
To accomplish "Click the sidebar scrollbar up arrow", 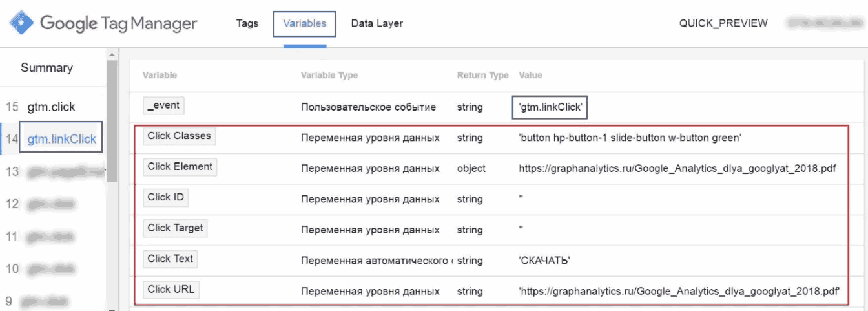I will click(112, 54).
